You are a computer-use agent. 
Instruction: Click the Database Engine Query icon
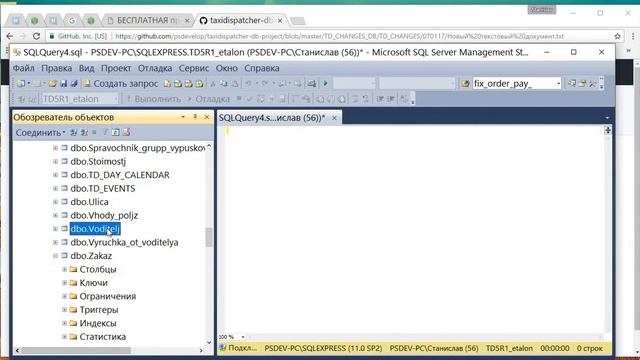pyautogui.click(x=167, y=84)
